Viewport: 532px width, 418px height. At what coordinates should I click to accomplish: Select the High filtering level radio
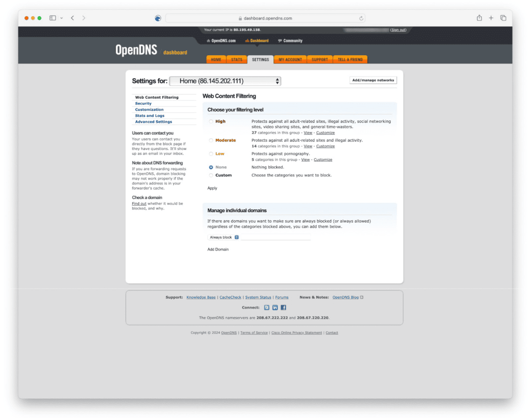211,122
